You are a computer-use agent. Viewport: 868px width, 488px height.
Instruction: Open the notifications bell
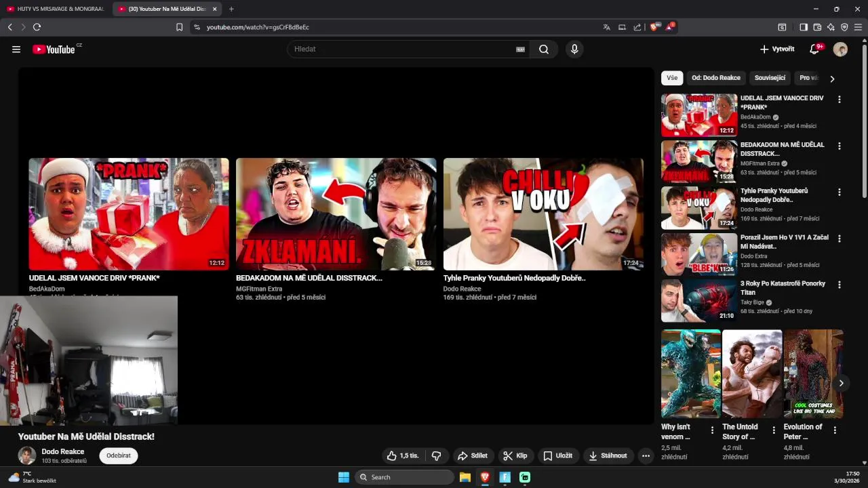tap(816, 49)
